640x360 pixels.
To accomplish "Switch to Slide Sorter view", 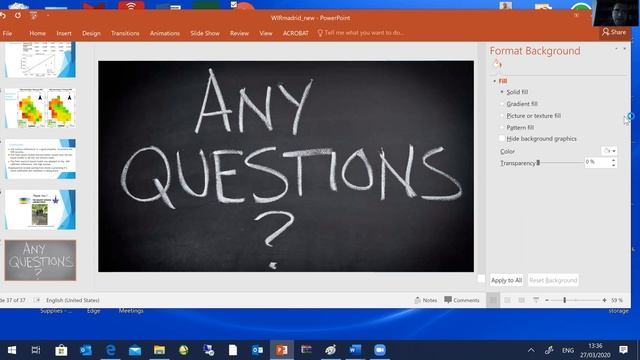I will (x=507, y=300).
